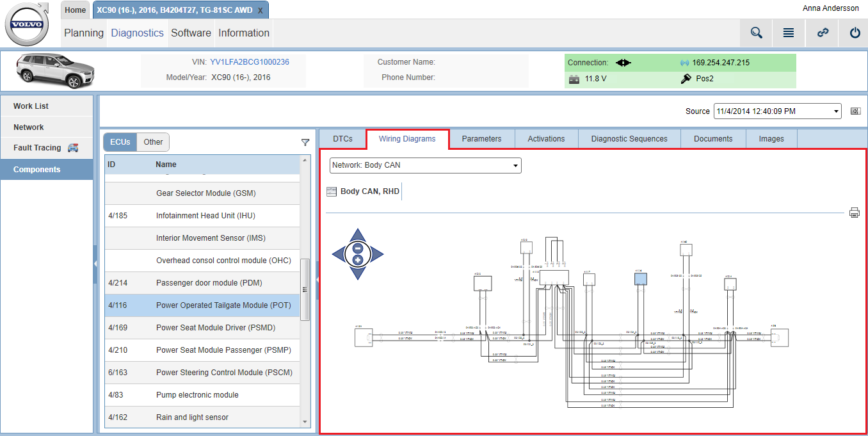The image size is (868, 436).
Task: Open the Planning menu
Action: [x=84, y=33]
